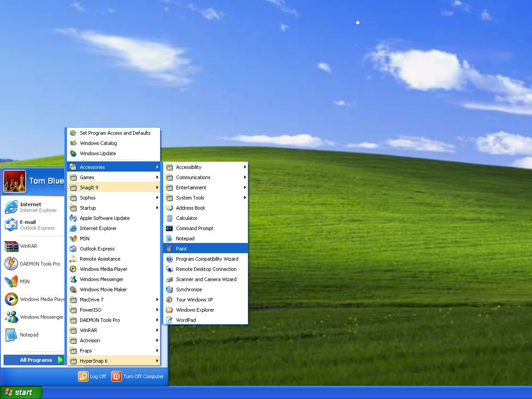Open the Activision program folder
The image size is (532, 399).
(113, 340)
